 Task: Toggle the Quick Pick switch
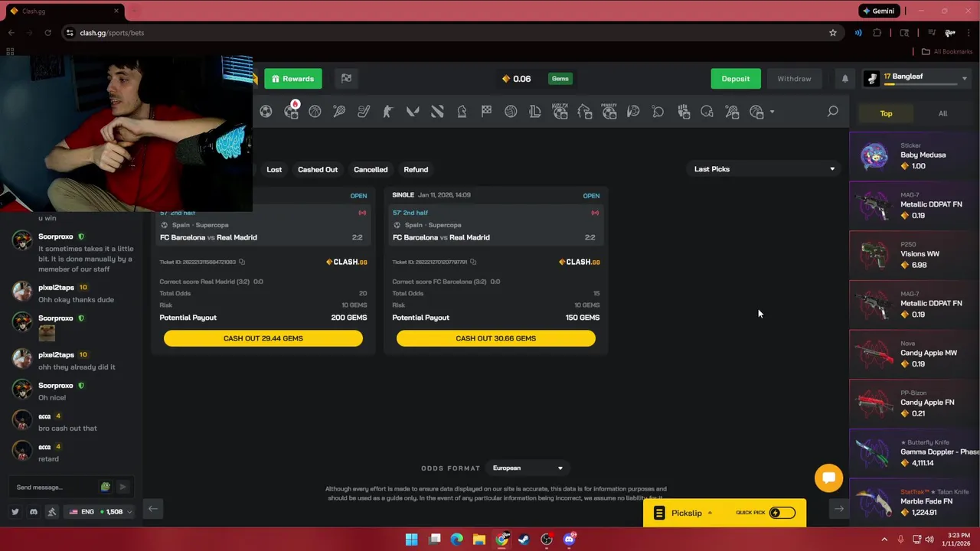click(x=782, y=513)
